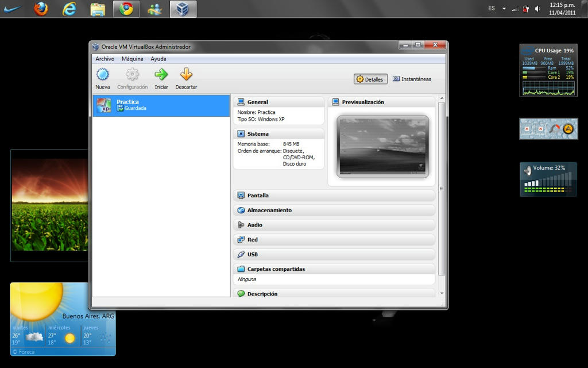588x368 pixels.
Task: Expand the Red section header
Action: click(x=334, y=240)
